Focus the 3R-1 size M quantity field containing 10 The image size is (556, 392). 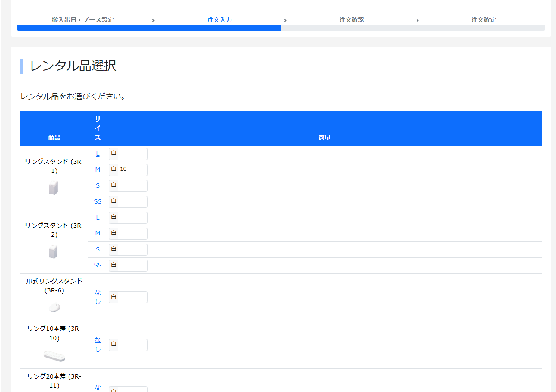[133, 170]
